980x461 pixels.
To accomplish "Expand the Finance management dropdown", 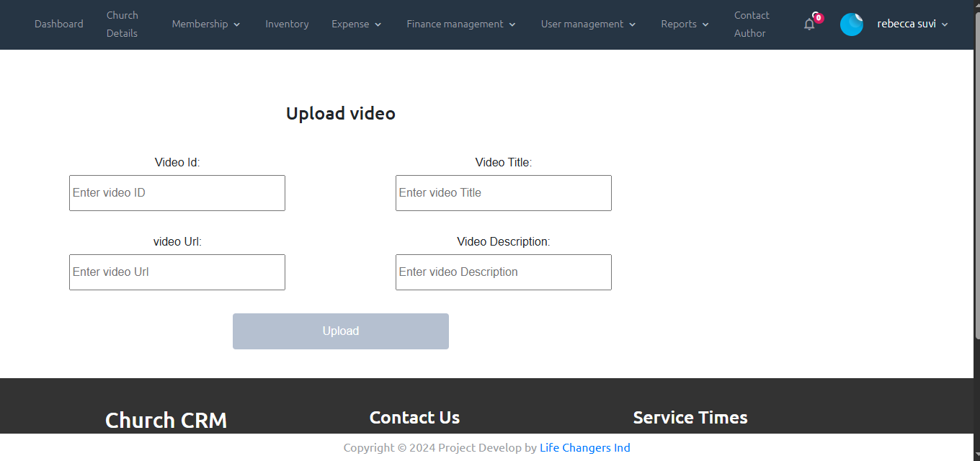I will [x=460, y=24].
